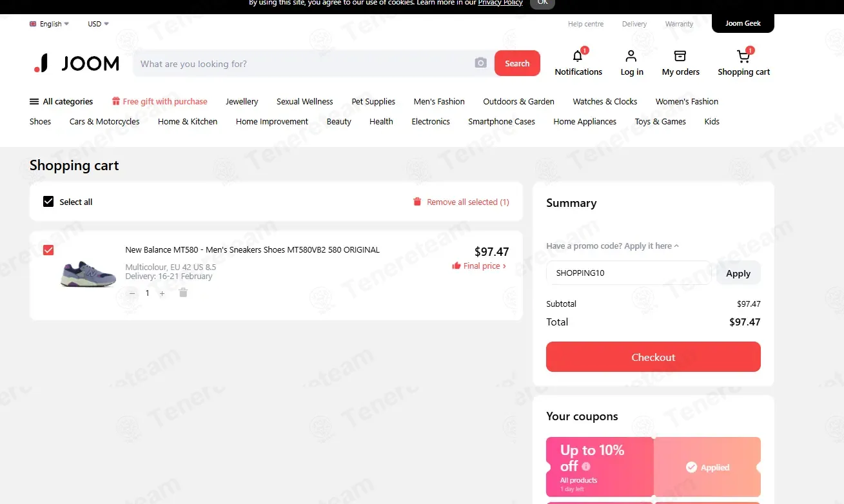Click the Applied 10% off coupon card
Image resolution: width=844 pixels, height=504 pixels.
(653, 467)
